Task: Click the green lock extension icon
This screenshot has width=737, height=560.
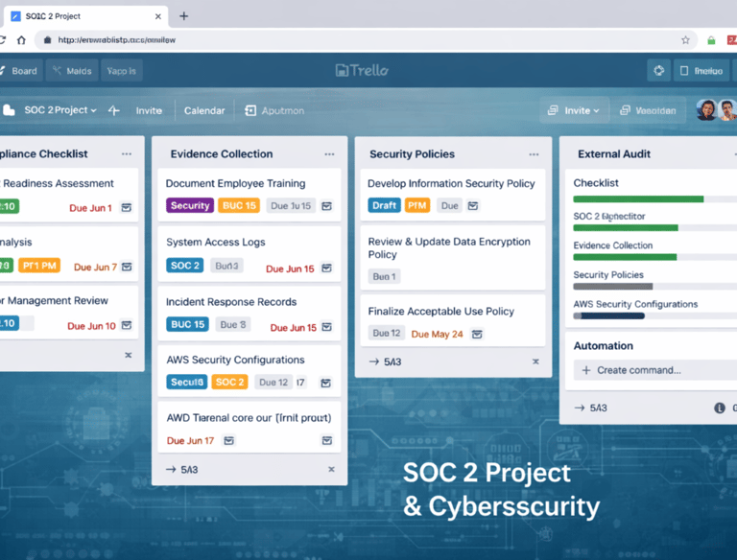Action: click(711, 40)
